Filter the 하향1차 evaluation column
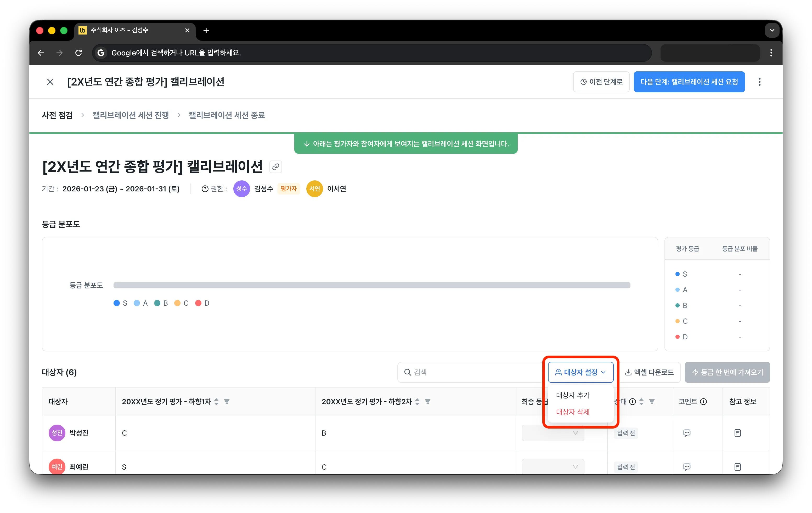 click(x=227, y=401)
